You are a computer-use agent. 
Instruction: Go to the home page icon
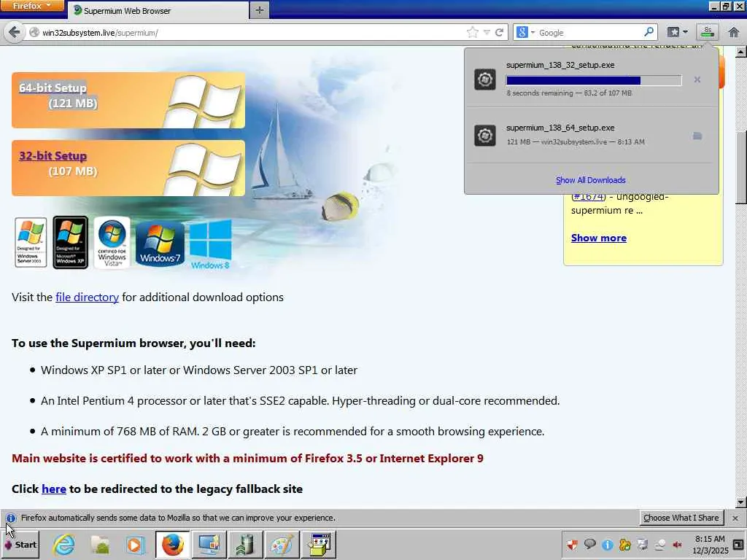[x=734, y=32]
